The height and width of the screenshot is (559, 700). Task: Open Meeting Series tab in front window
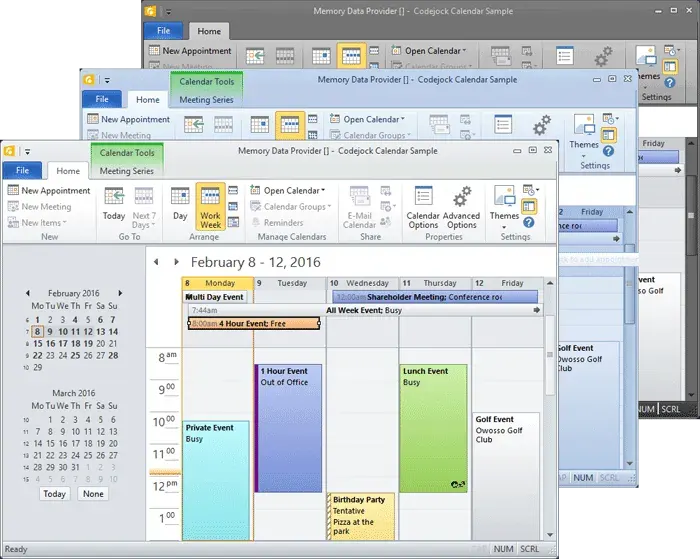[x=126, y=171]
